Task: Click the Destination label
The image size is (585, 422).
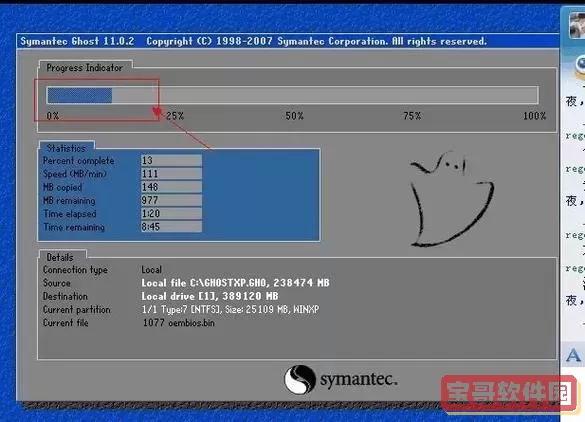Action: (x=65, y=296)
